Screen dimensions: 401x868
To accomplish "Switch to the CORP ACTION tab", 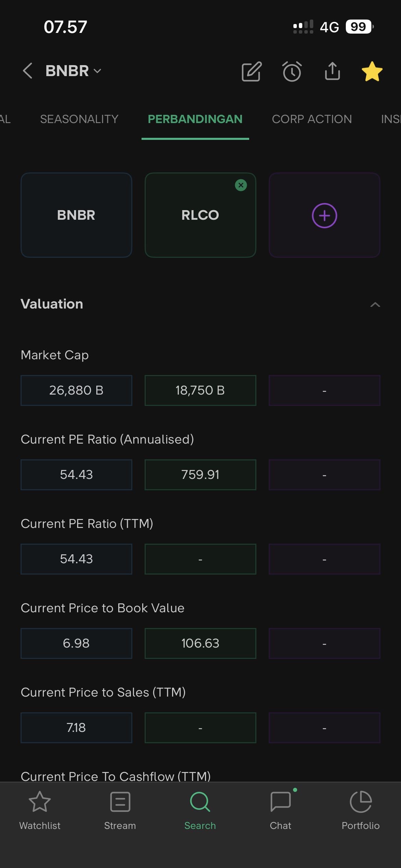I will pos(312,119).
